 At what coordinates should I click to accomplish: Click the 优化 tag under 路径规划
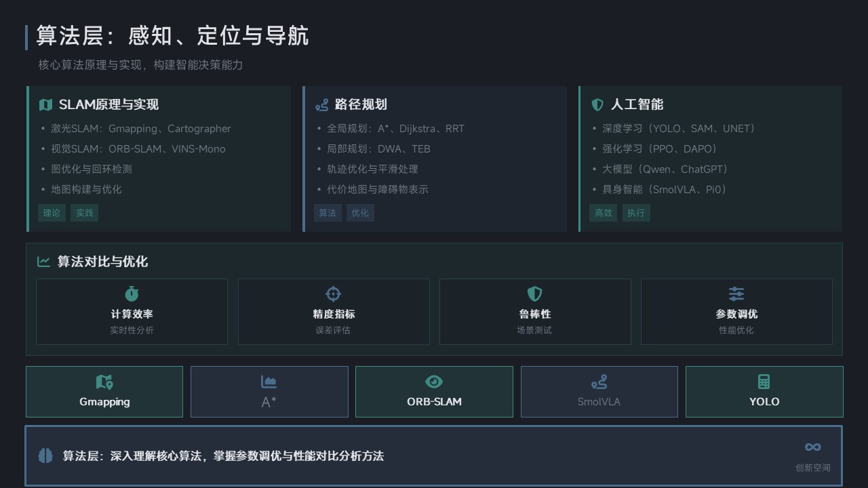(x=360, y=213)
